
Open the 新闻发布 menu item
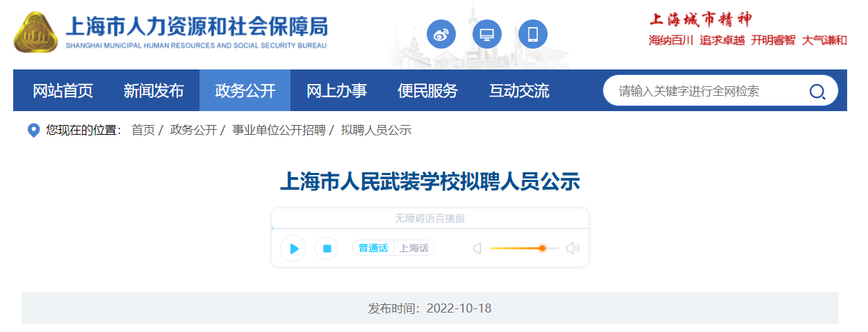[x=154, y=90]
